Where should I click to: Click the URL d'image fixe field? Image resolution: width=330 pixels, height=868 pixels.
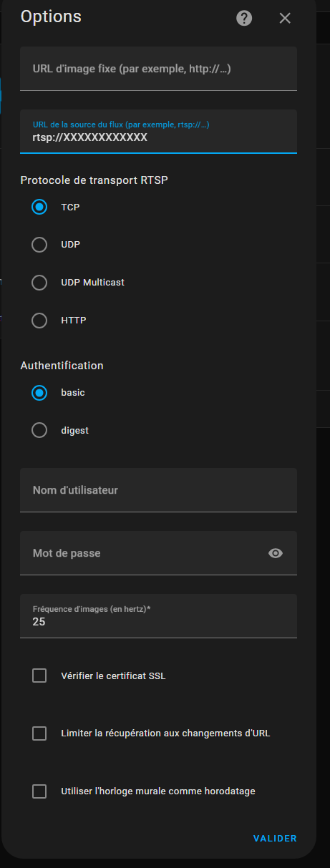point(158,69)
